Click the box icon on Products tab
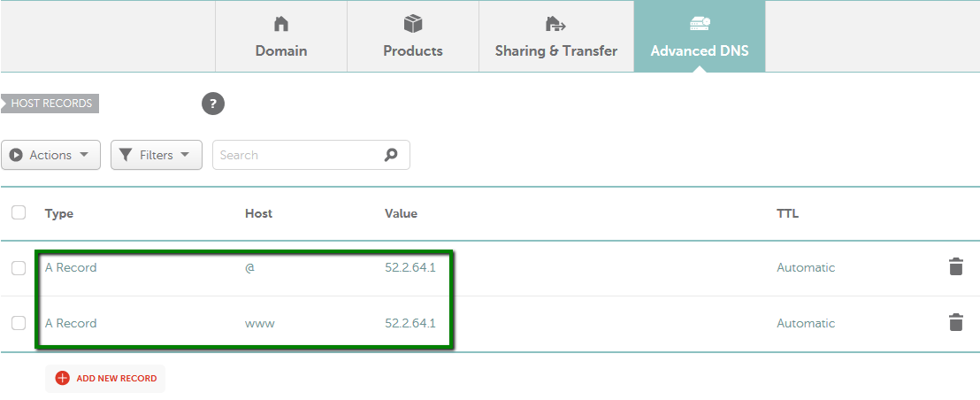980x400 pixels. click(x=413, y=24)
